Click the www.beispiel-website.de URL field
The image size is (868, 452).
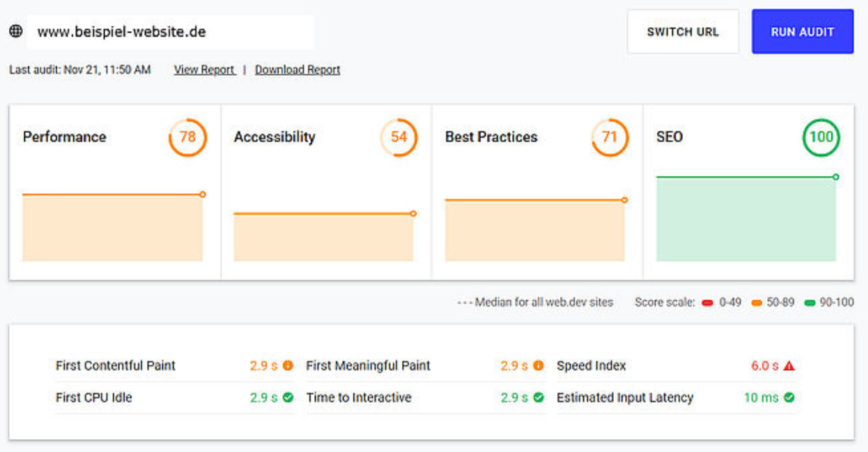click(x=170, y=32)
